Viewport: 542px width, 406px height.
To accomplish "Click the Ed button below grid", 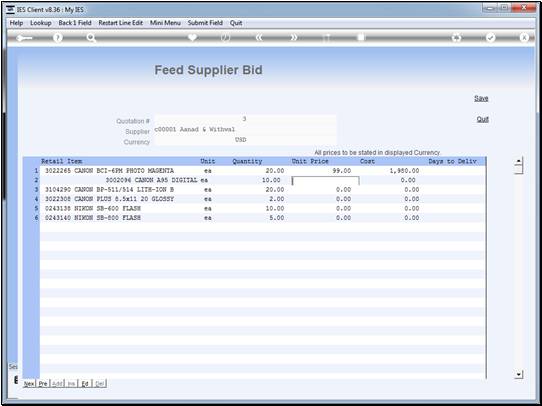I will (85, 384).
